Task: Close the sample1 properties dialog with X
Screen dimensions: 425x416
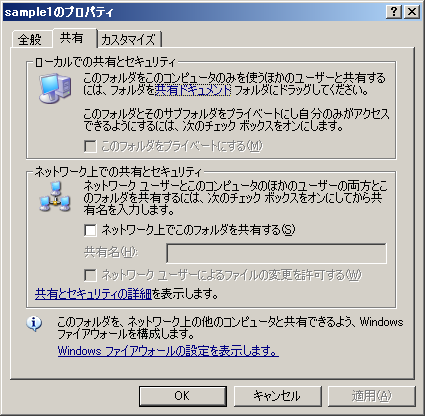Action: (412, 12)
